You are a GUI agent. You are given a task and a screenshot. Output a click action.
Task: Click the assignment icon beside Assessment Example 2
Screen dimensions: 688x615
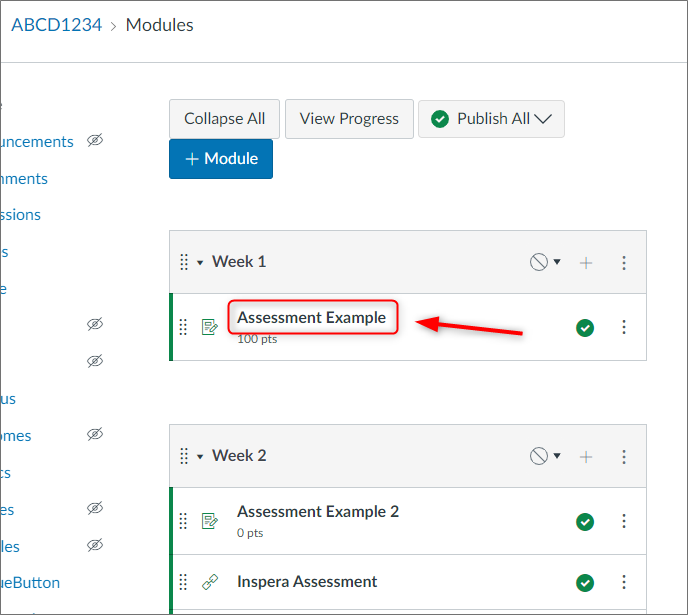pos(210,521)
